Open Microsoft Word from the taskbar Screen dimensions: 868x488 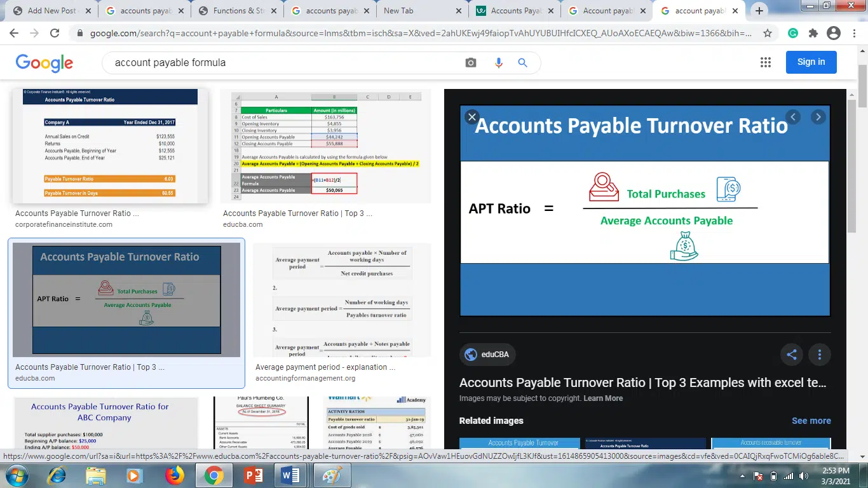coord(290,475)
